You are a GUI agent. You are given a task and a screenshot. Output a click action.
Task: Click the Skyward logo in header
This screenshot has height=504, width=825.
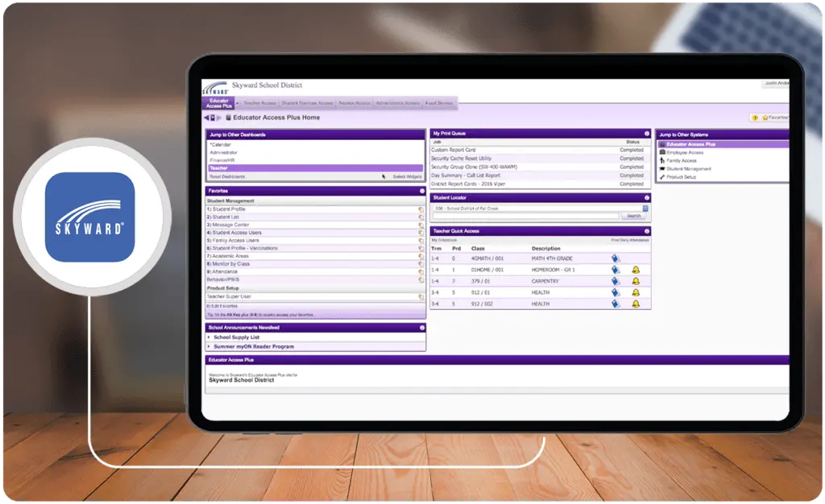click(215, 88)
